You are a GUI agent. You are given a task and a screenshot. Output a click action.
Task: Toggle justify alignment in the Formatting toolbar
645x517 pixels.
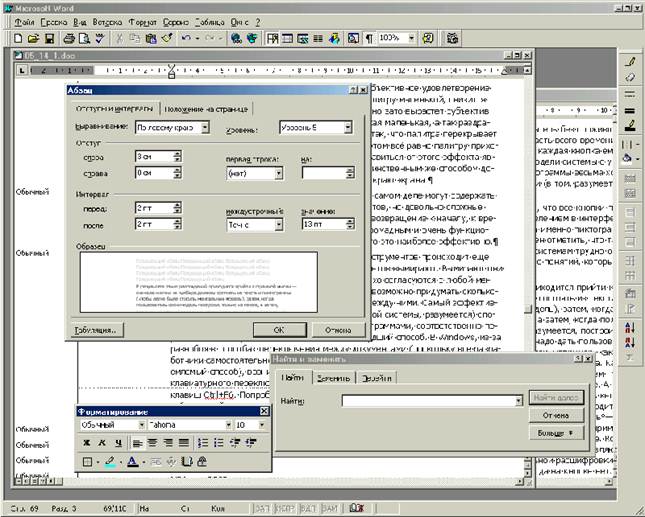click(183, 442)
